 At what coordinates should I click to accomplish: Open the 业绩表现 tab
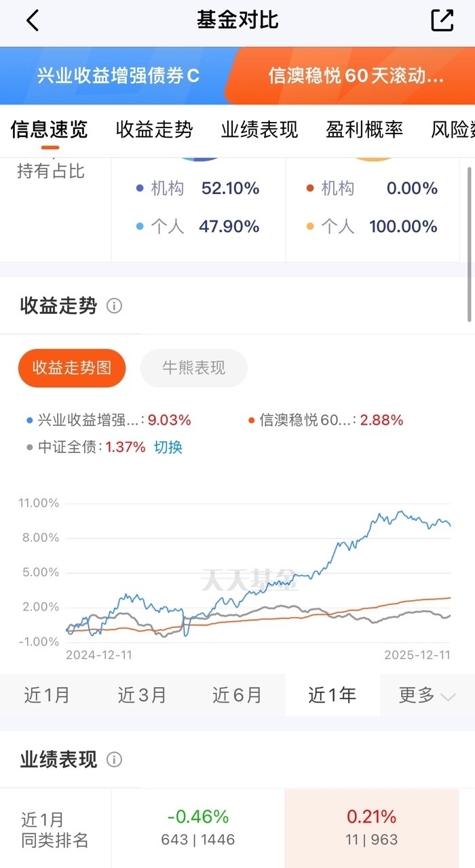tap(259, 130)
